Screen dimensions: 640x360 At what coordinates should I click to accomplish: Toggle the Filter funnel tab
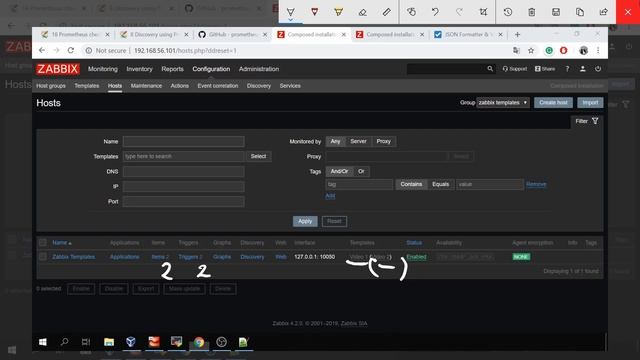[587, 121]
